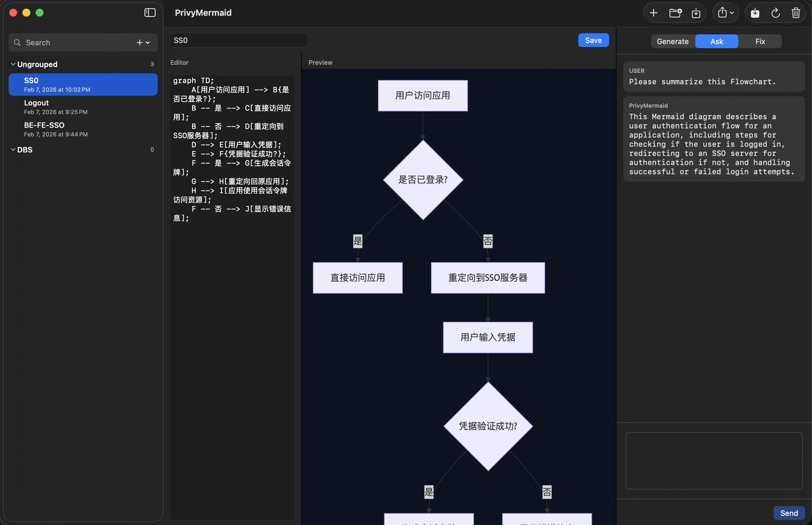Click the magnifying glass search icon
Viewport: 812px width, 525px height.
point(17,42)
